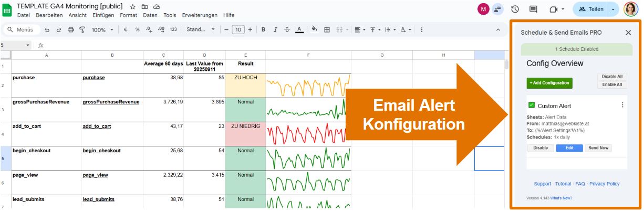Open the Hilfe menu
The width and height of the screenshot is (644, 212).
229,15
